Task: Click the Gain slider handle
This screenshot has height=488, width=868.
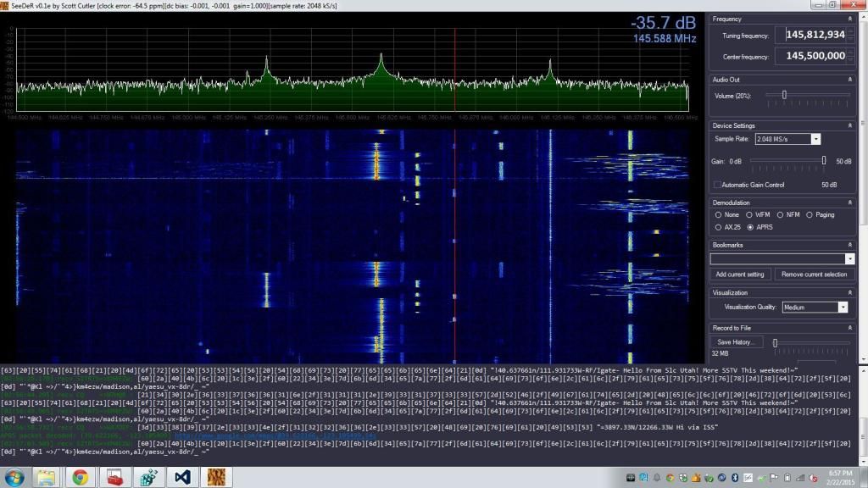Action: (x=824, y=160)
